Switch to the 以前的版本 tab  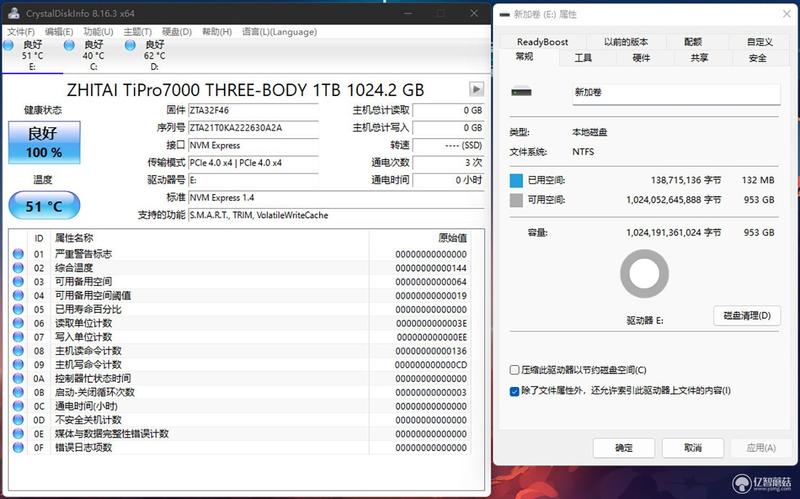[626, 42]
